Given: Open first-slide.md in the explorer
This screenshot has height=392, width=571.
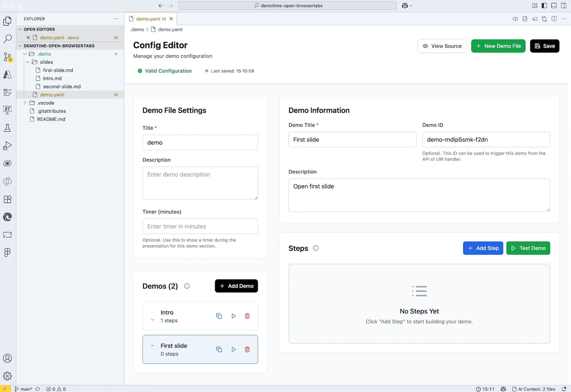Looking at the screenshot, I should click(x=58, y=70).
